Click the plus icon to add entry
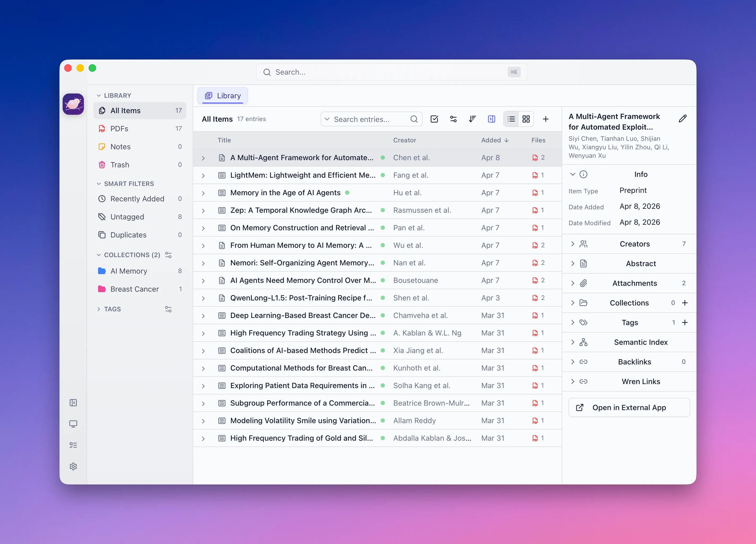This screenshot has height=544, width=756. tap(546, 119)
